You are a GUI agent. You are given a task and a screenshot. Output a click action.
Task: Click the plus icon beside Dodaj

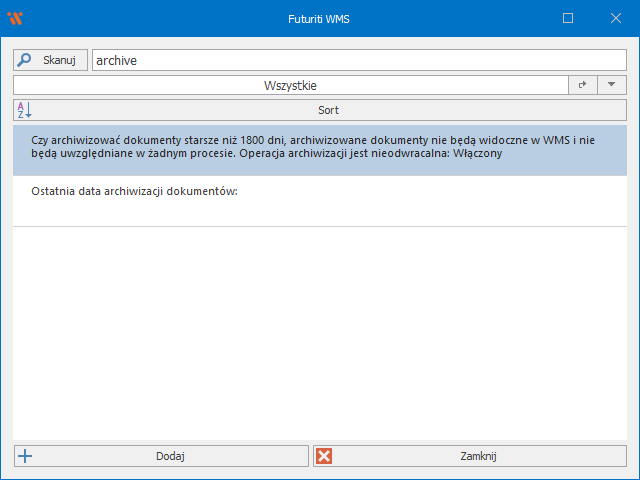tap(25, 456)
